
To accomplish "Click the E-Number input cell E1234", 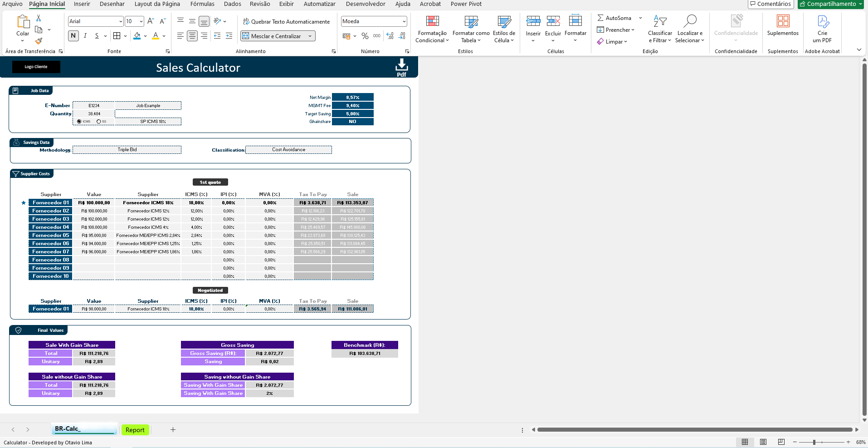I will 94,105.
